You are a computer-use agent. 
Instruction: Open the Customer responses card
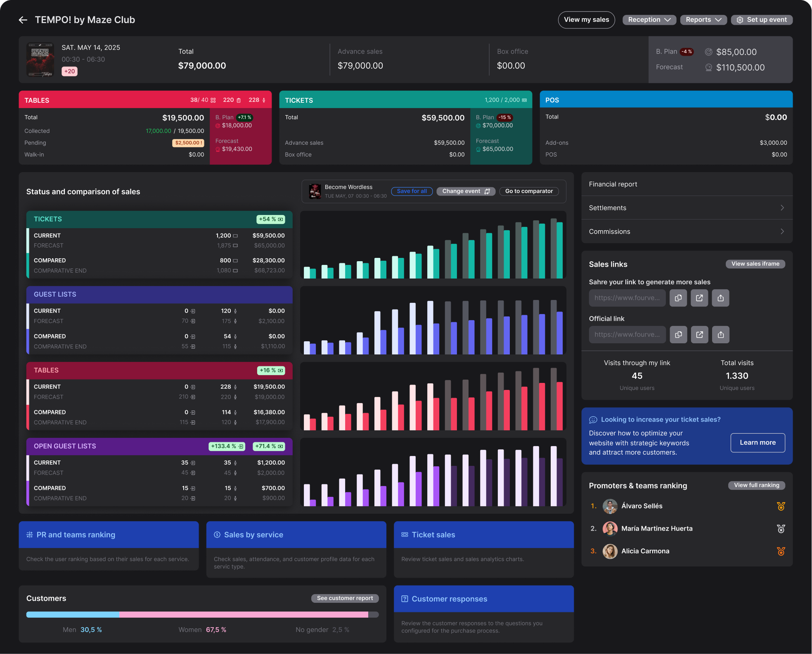click(483, 614)
